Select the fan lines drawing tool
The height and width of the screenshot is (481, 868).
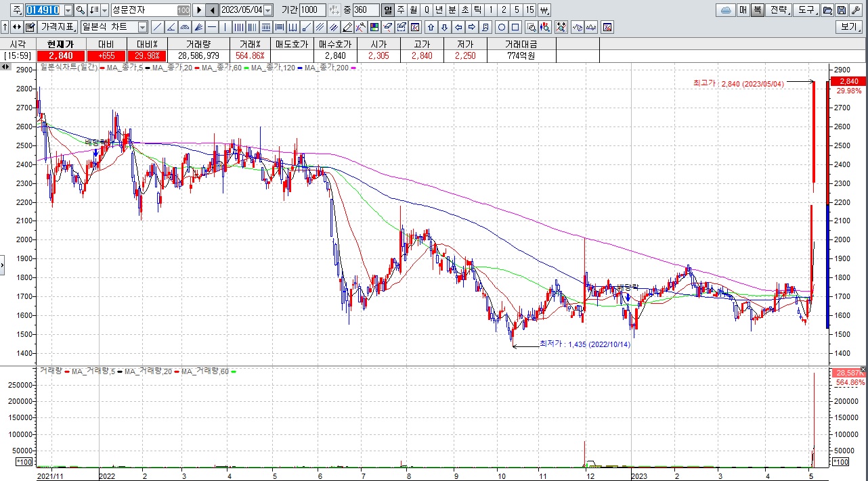click(198, 27)
